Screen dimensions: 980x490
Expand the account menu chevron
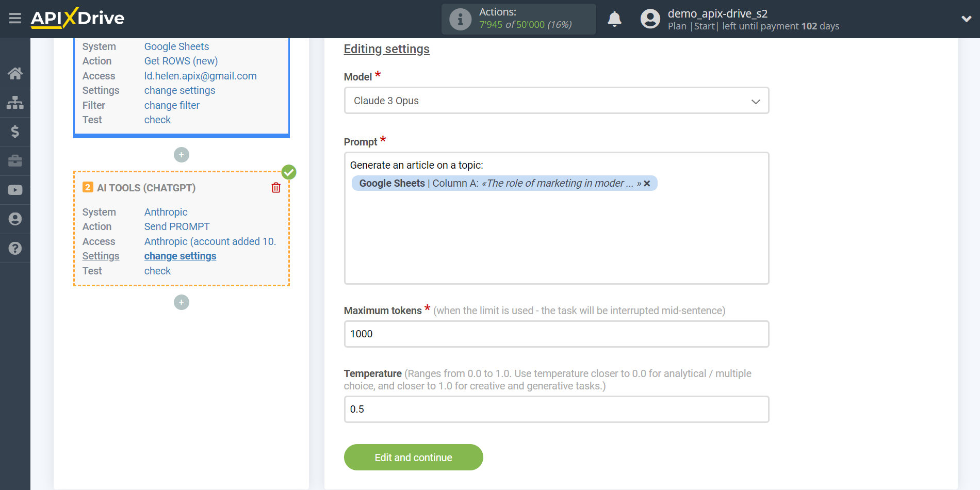click(x=966, y=19)
